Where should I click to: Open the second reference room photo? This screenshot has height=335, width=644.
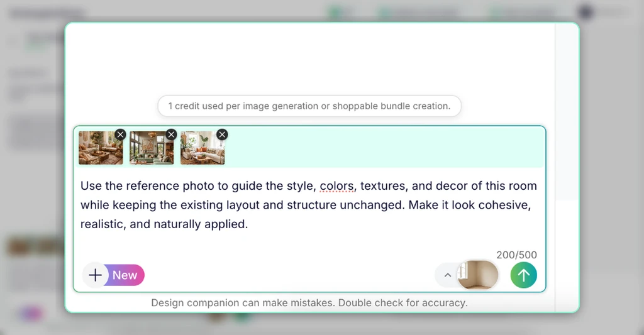pos(152,148)
